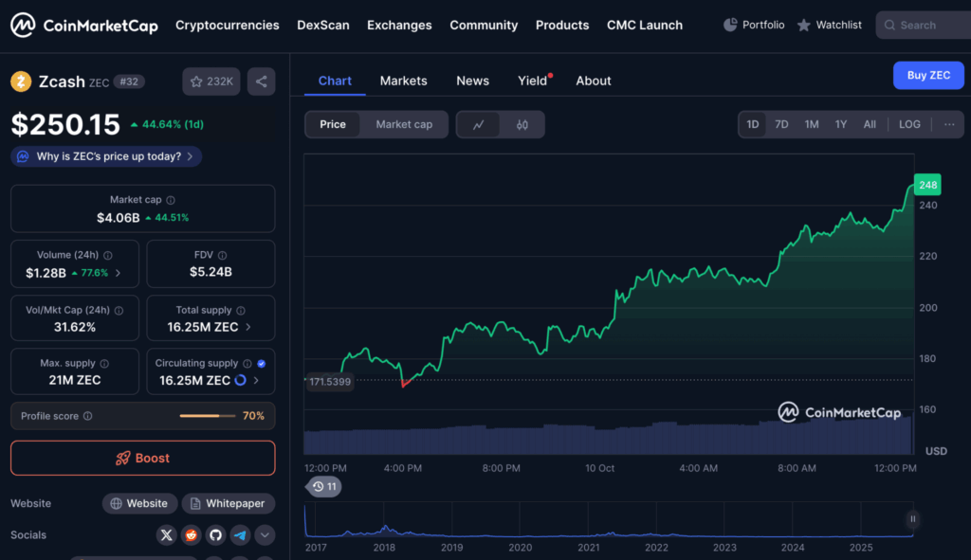
Task: Select the Price chart toggle
Action: point(333,124)
